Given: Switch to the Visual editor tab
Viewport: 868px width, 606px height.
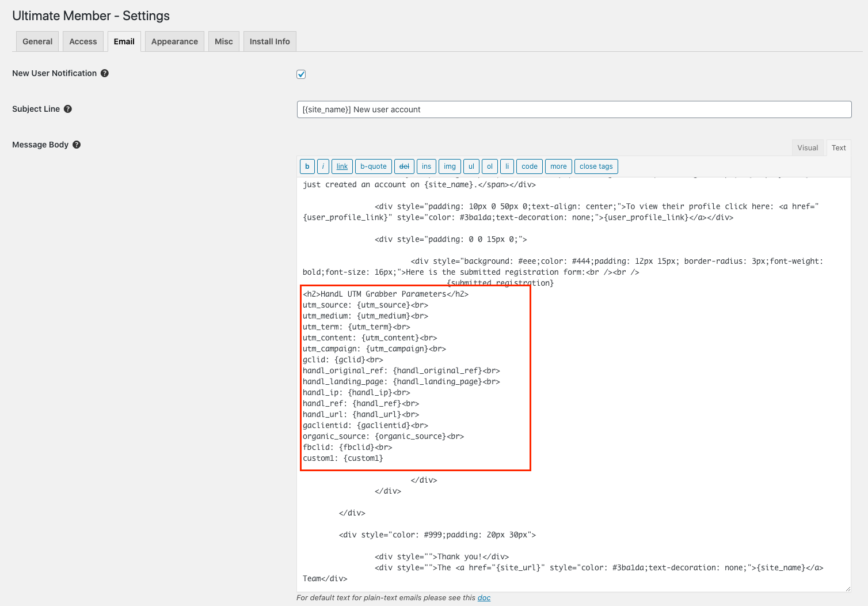Looking at the screenshot, I should pos(808,148).
